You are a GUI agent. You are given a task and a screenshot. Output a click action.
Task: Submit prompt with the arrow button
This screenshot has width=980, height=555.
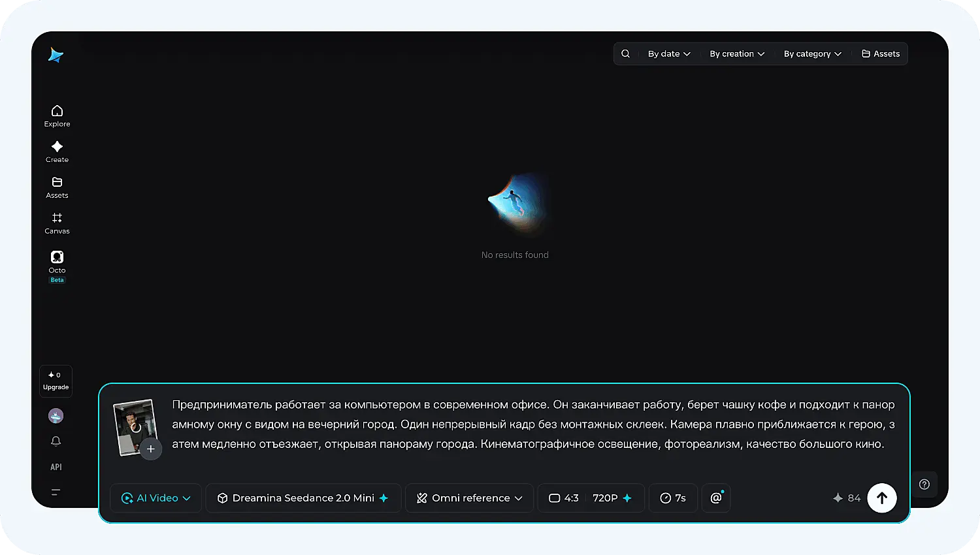point(881,498)
